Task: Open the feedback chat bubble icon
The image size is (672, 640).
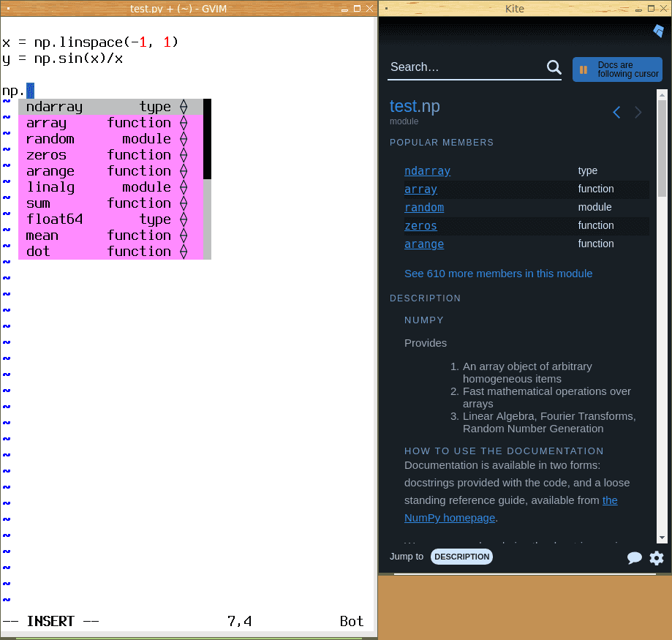Action: click(x=634, y=558)
